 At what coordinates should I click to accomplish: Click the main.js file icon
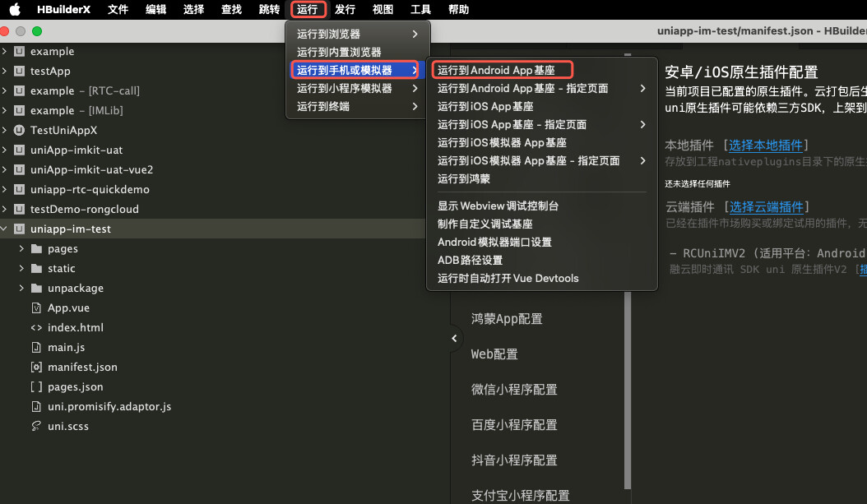pyautogui.click(x=35, y=348)
